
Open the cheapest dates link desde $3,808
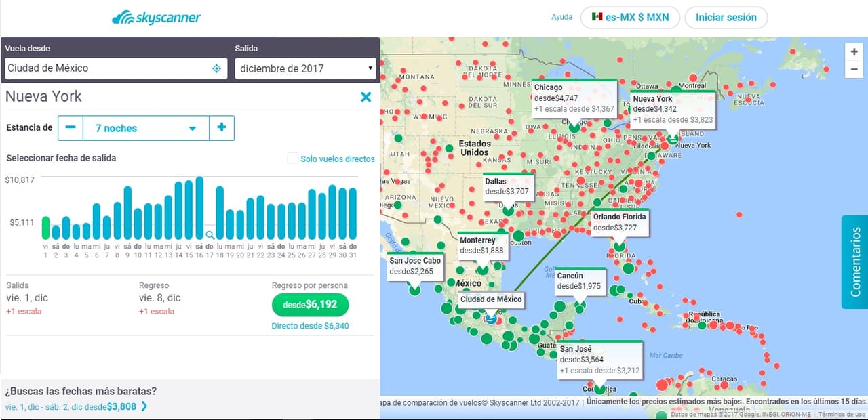pyautogui.click(x=76, y=407)
